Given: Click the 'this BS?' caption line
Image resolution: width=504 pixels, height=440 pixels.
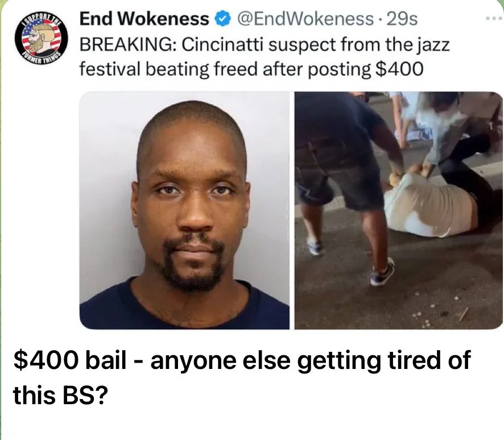Looking at the screenshot, I should coord(60,395).
